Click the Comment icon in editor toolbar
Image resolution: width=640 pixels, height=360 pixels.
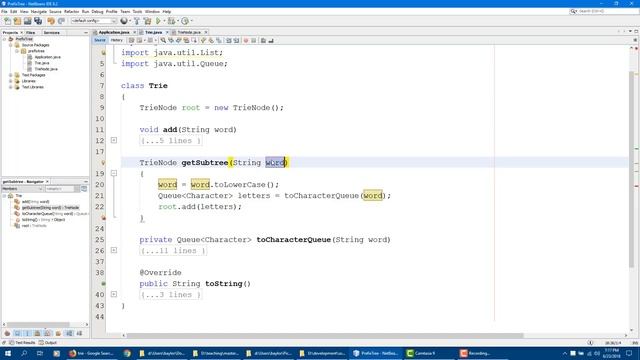263,40
